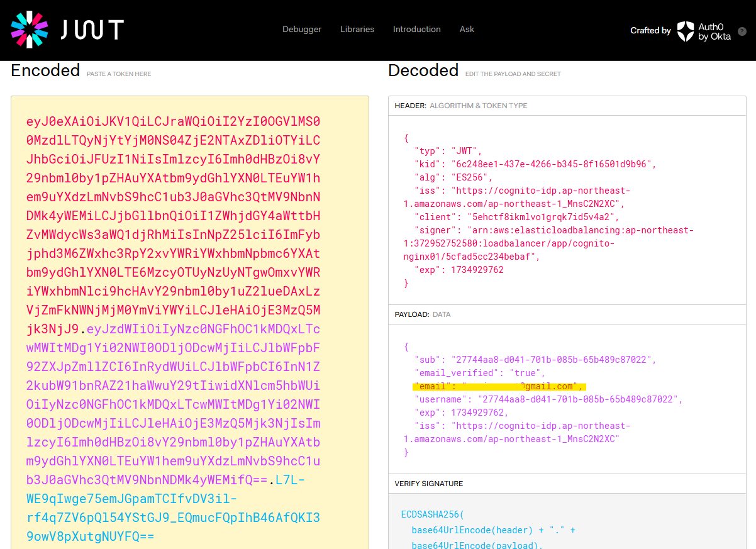Click EDIT THE PAYLOAD AND SECRET

pyautogui.click(x=513, y=74)
